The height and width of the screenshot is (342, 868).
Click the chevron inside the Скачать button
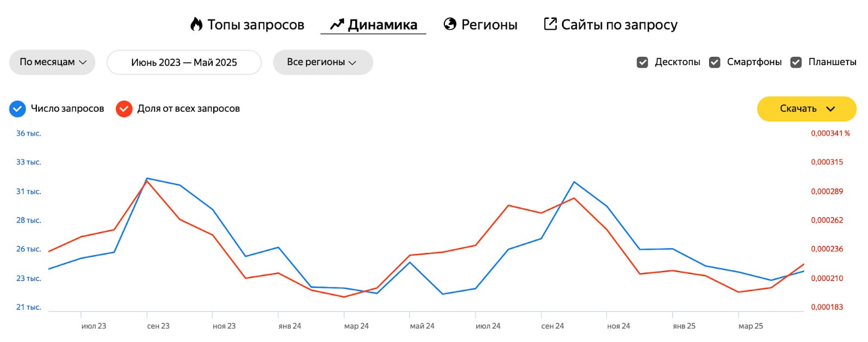(x=831, y=109)
